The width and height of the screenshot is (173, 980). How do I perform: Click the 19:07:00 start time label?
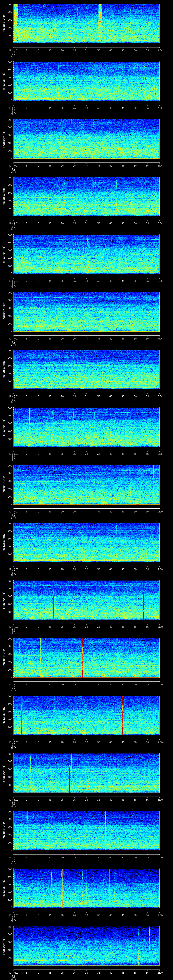[13, 396]
